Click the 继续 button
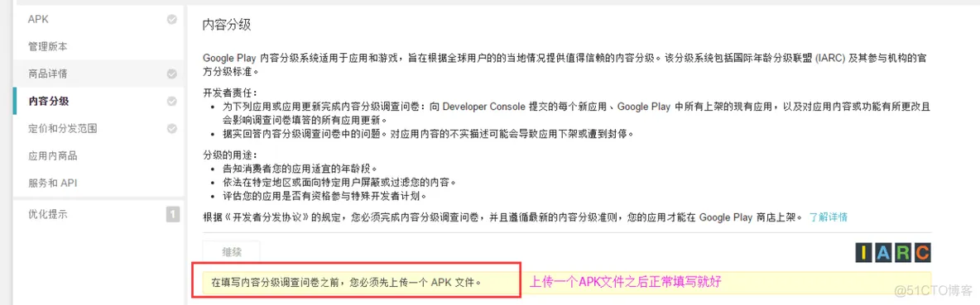Viewport: 980px width, 305px height. tap(231, 252)
